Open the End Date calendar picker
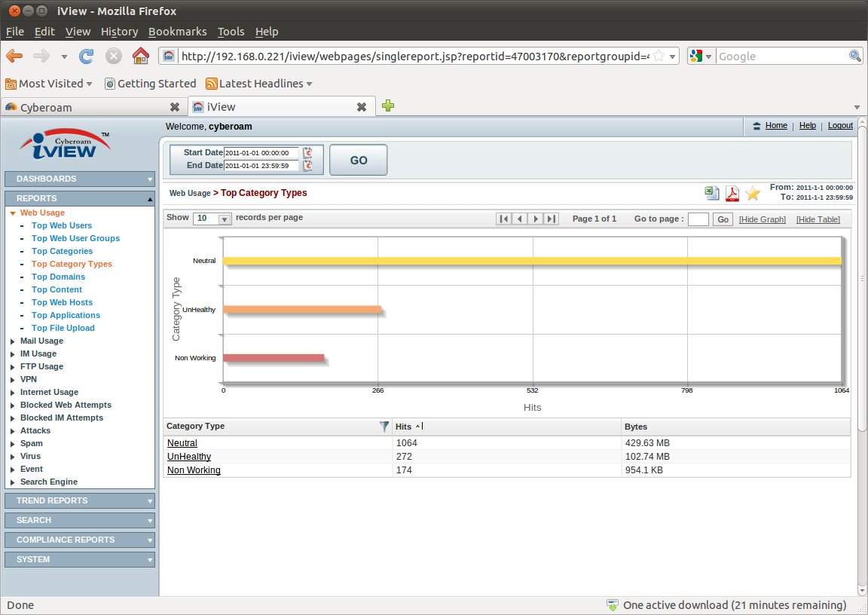This screenshot has height=615, width=868. (307, 166)
